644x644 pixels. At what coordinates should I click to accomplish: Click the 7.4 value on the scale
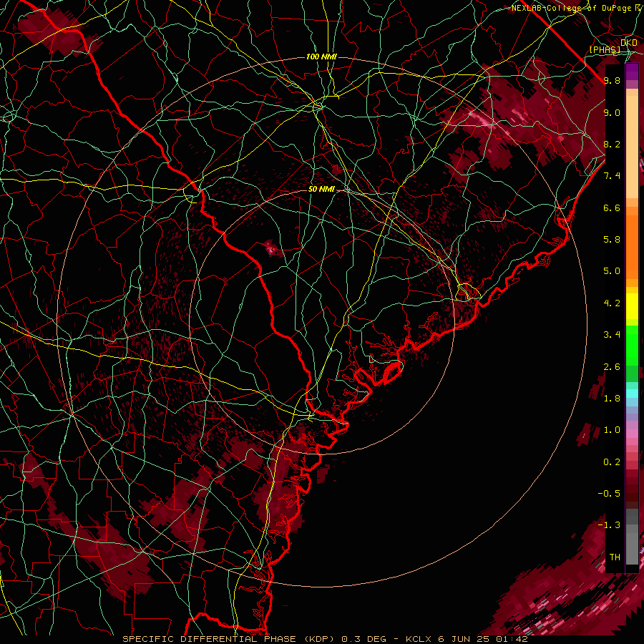tap(612, 176)
